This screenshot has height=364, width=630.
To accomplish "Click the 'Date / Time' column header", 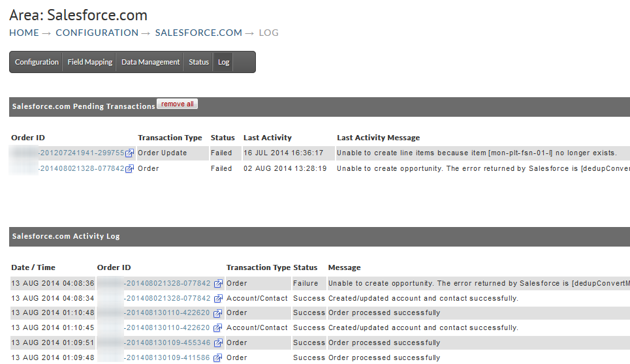I will point(33,267).
